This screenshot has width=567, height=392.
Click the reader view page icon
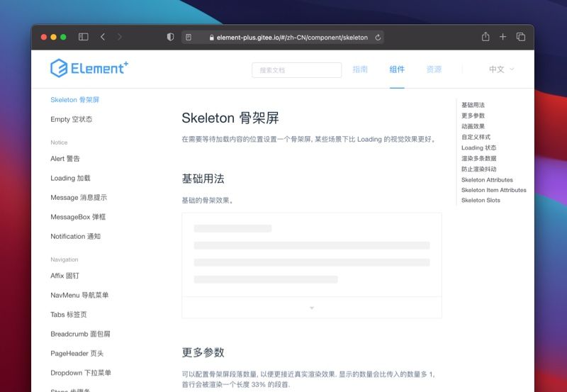tap(189, 38)
